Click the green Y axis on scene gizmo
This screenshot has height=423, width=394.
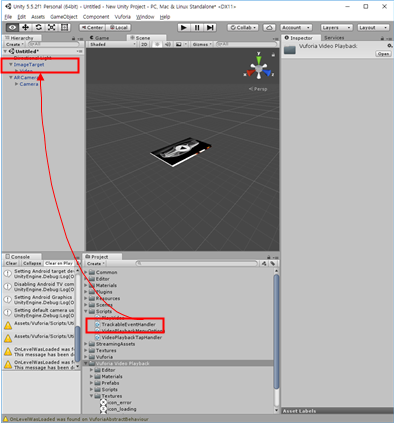coord(259,59)
